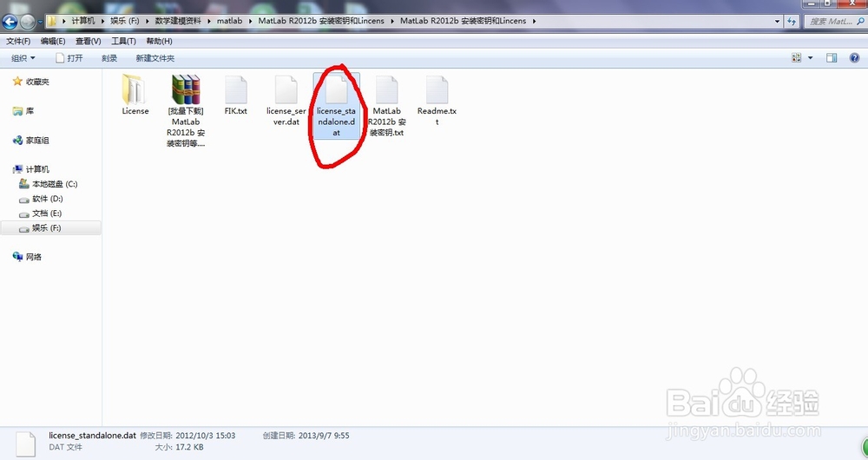The width and height of the screenshot is (868, 460).
Task: Open the 帮助(H) menu
Action: pyautogui.click(x=159, y=41)
